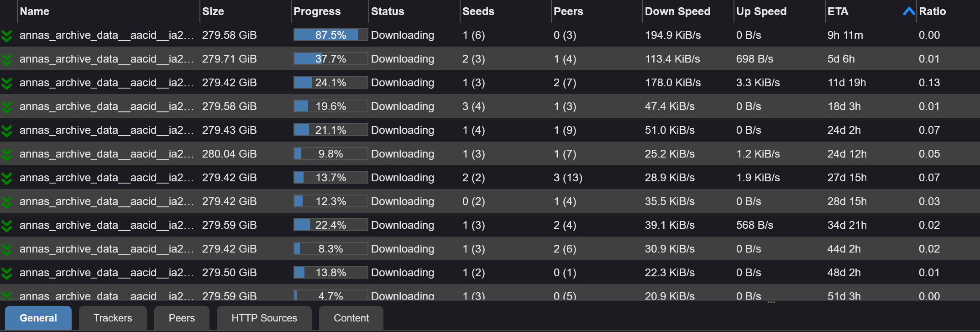The height and width of the screenshot is (332, 980).
Task: Click the 9.8% progress bar
Action: coord(330,154)
